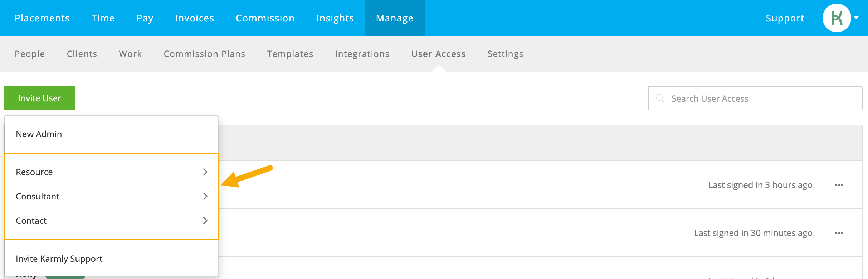Switch to the Clients subtab
The height and width of the screenshot is (279, 868).
(x=82, y=54)
